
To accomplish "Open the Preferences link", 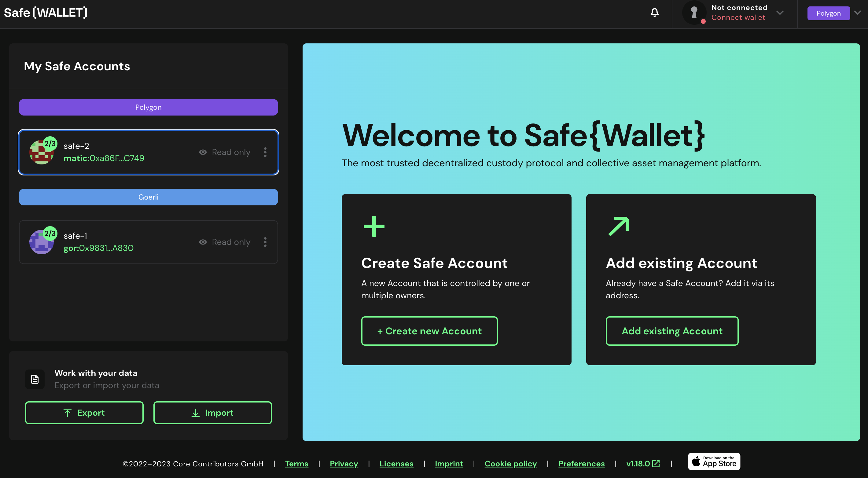I will pyautogui.click(x=581, y=464).
